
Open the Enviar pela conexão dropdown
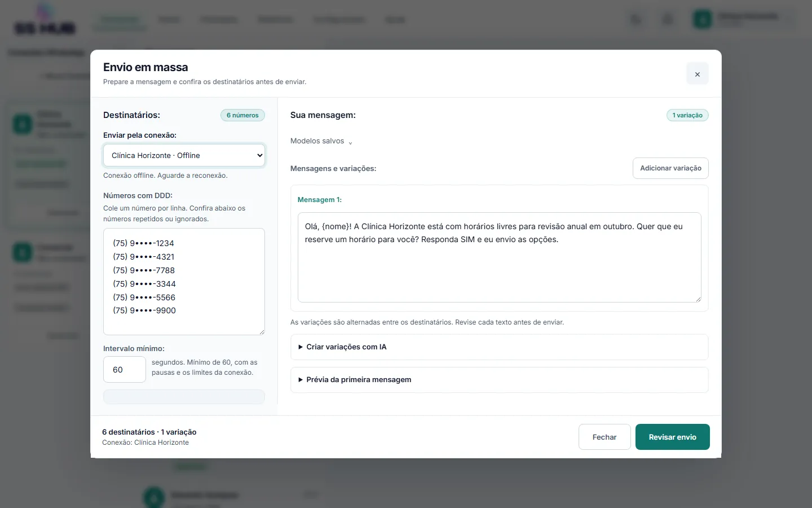pyautogui.click(x=184, y=155)
